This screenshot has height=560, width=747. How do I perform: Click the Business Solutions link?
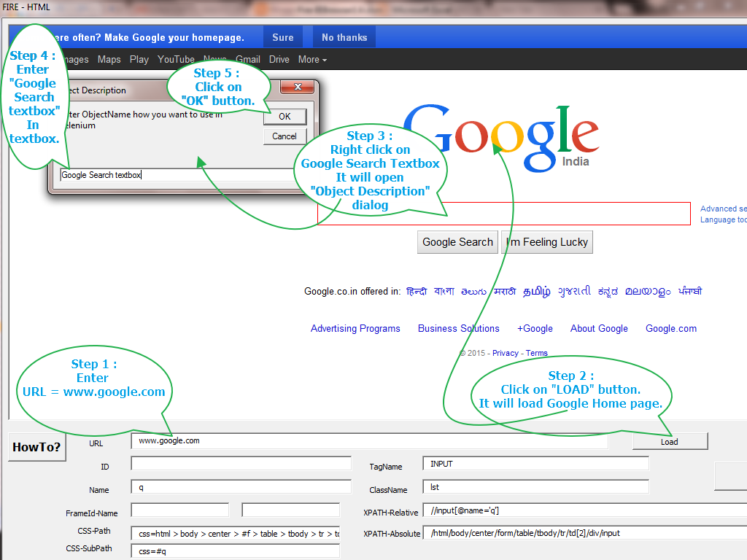tap(459, 329)
